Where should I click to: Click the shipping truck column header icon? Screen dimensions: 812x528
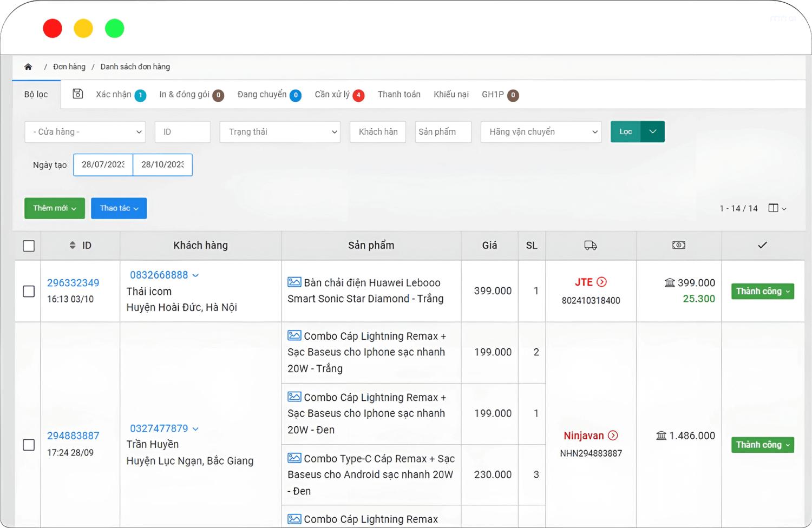click(591, 246)
